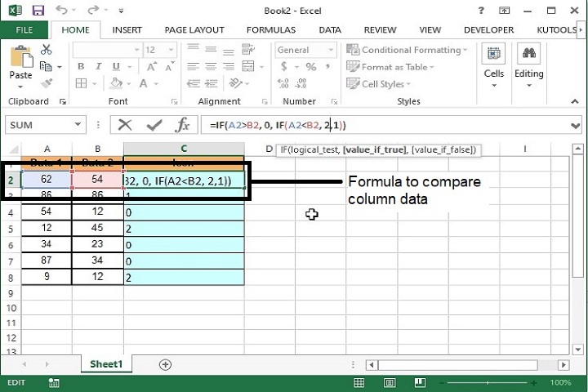
Task: Toggle Align Left alignment
Action: click(193, 67)
